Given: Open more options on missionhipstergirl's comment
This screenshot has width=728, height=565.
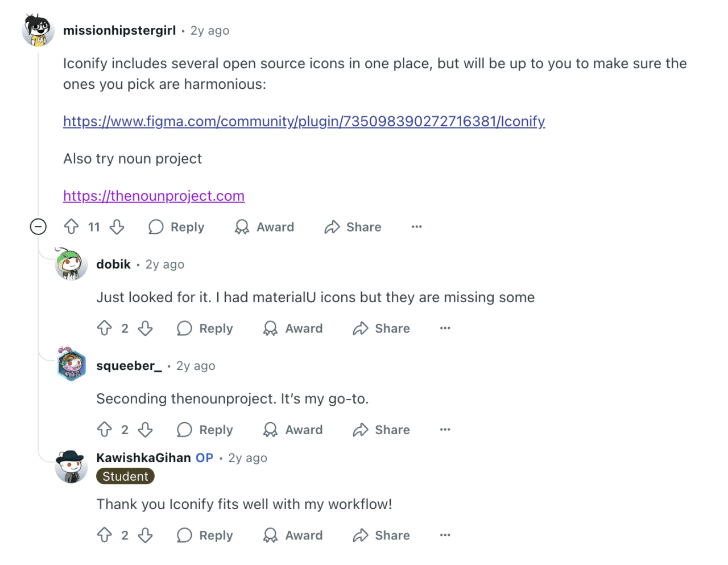Looking at the screenshot, I should [417, 227].
